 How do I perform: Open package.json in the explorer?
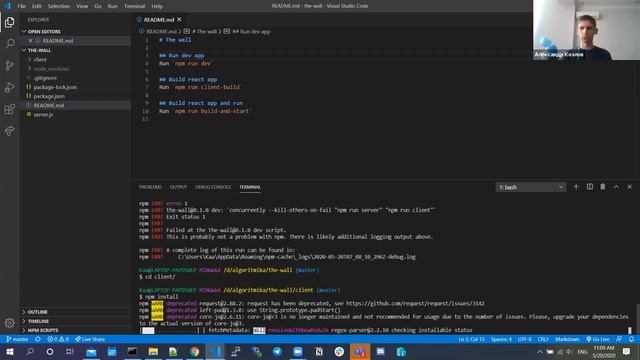[x=49, y=96]
